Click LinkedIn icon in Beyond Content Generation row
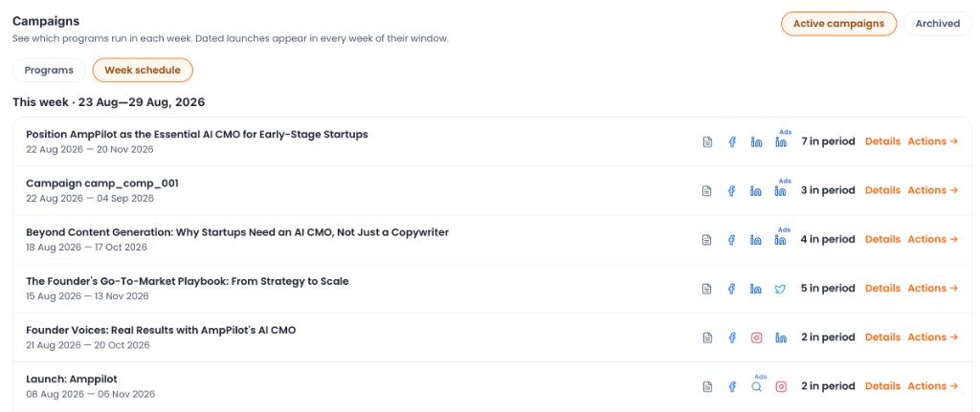Viewport: 980px width, 412px height. (756, 240)
